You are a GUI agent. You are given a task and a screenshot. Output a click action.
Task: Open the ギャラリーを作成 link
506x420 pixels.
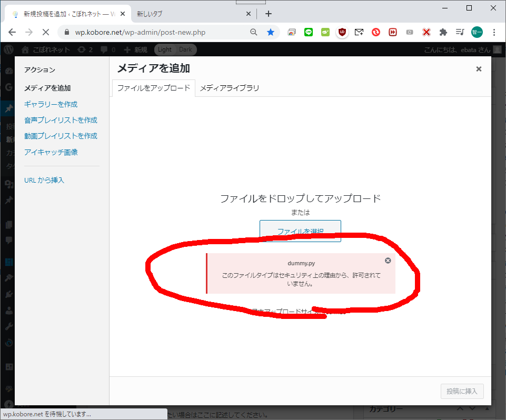[51, 104]
